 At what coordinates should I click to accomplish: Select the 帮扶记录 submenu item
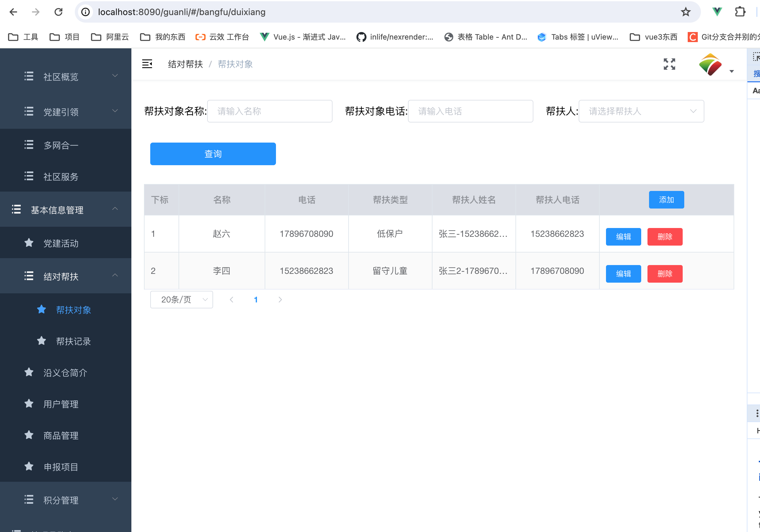66,341
